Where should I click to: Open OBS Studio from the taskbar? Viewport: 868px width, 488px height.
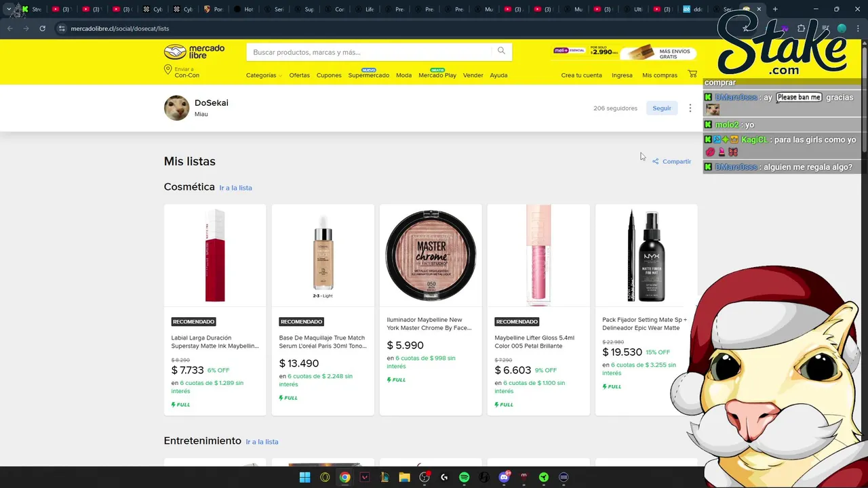click(425, 477)
